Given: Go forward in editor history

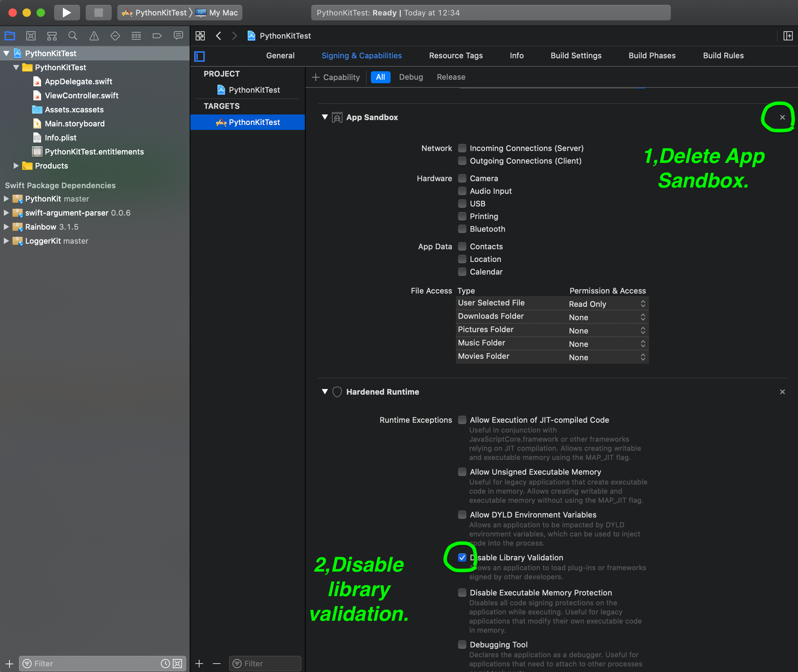Looking at the screenshot, I should (x=234, y=36).
